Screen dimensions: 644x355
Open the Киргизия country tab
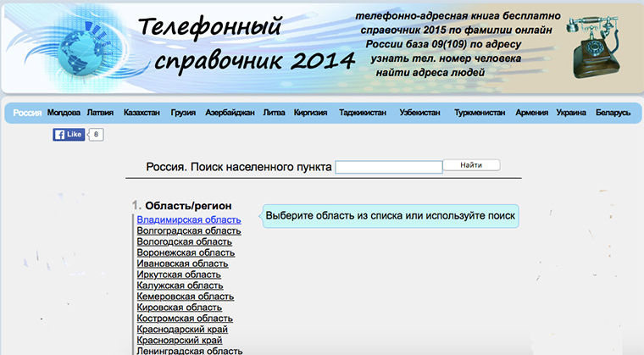tap(310, 113)
